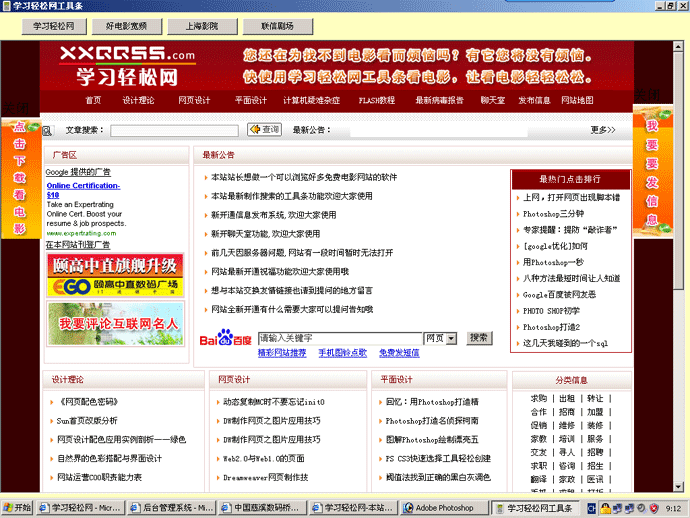Click the Baidu 百度 logo

tap(225, 338)
